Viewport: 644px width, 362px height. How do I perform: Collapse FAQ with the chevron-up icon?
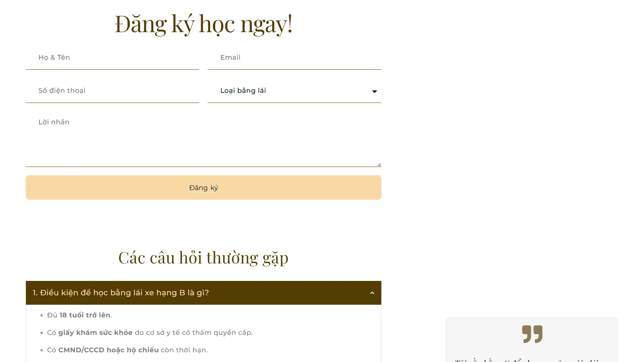point(372,293)
